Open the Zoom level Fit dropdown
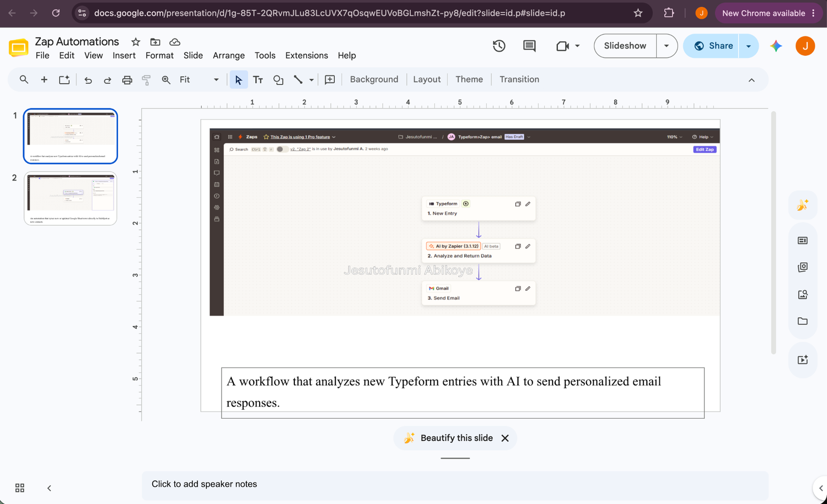Image resolution: width=827 pixels, height=504 pixels. (198, 80)
